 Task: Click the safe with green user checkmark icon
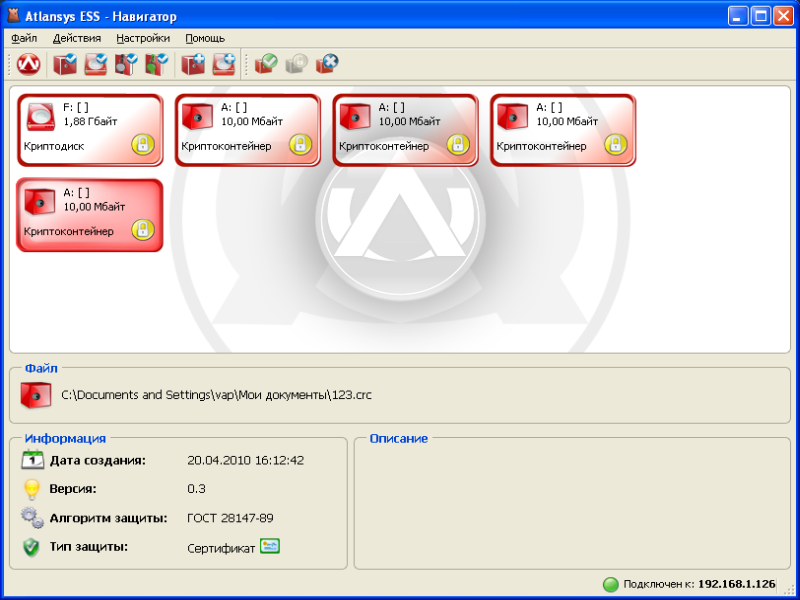pyautogui.click(x=157, y=64)
